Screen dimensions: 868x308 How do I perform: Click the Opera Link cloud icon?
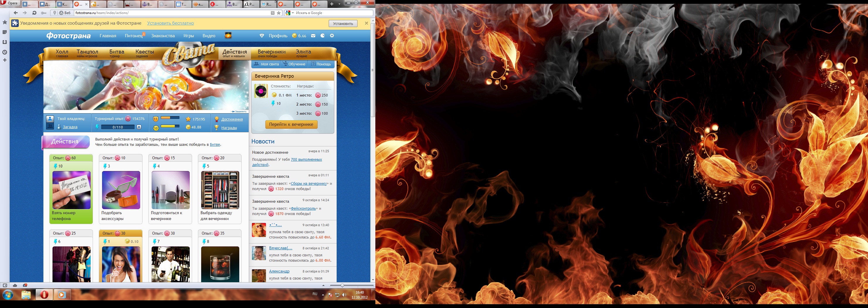pyautogui.click(x=15, y=285)
